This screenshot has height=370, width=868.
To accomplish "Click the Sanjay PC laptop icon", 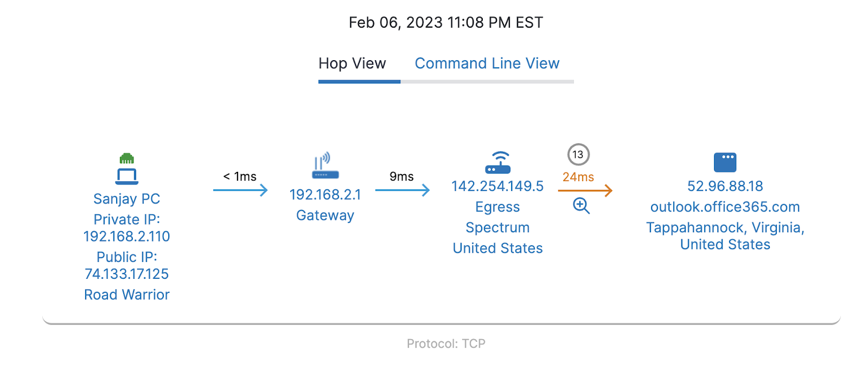I will pos(126,176).
